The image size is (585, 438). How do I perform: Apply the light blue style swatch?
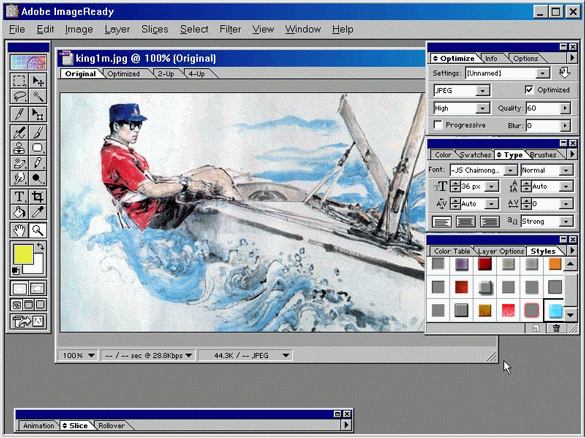coord(555,310)
